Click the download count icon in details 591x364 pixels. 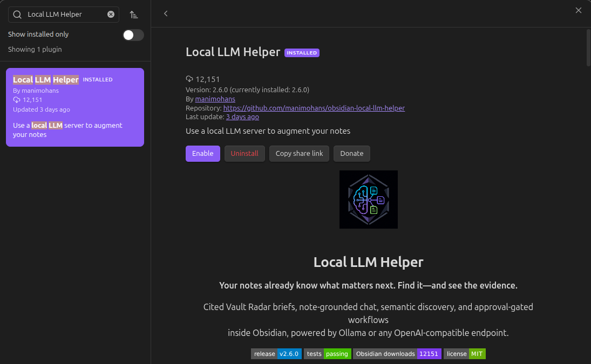click(189, 79)
